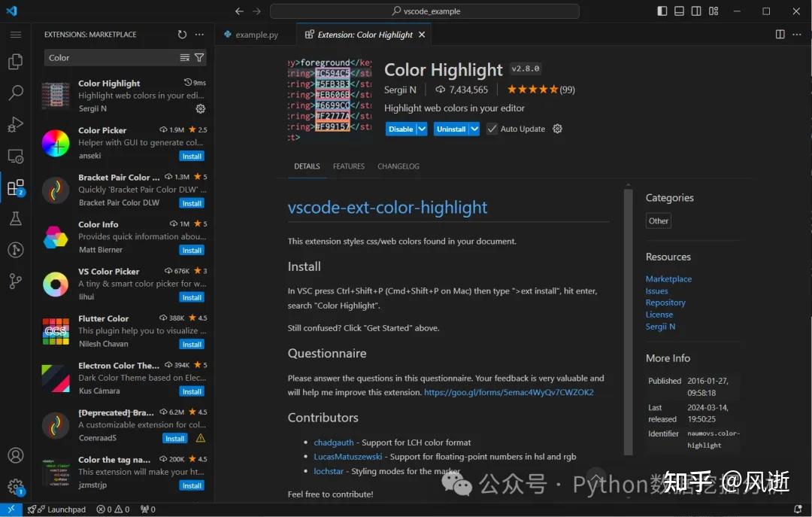Select the Color the tag name extension

coord(124,473)
